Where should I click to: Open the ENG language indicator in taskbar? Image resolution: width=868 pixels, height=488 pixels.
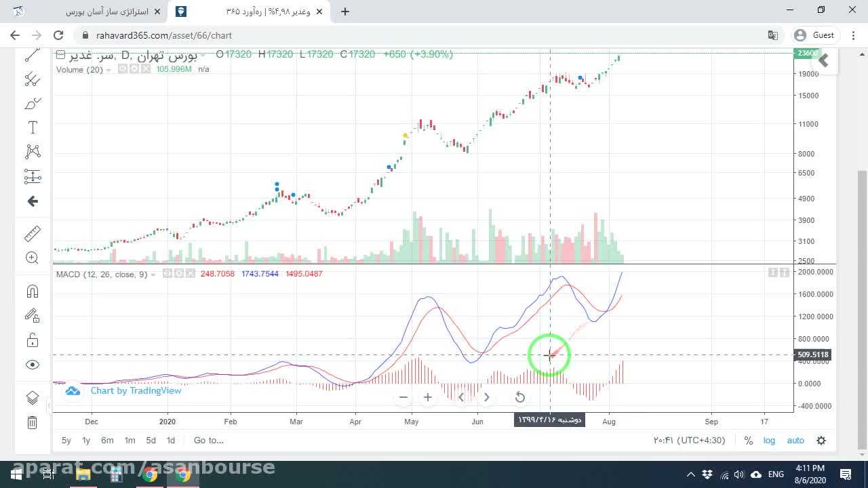[x=776, y=474]
